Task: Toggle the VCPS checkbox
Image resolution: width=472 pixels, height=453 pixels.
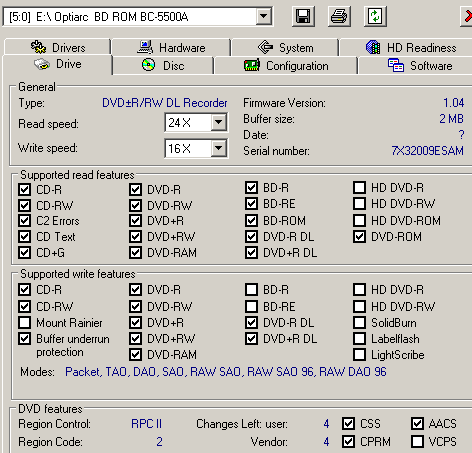Action: tap(417, 441)
